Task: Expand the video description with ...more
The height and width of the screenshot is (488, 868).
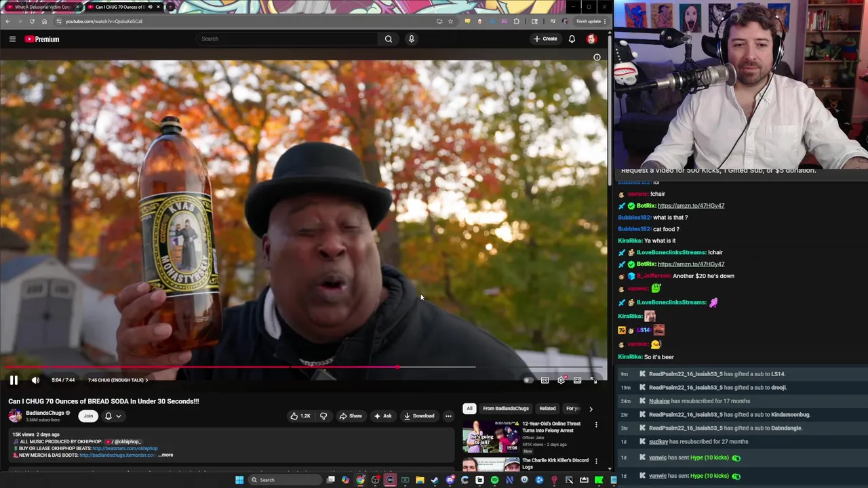Action: click(x=165, y=455)
